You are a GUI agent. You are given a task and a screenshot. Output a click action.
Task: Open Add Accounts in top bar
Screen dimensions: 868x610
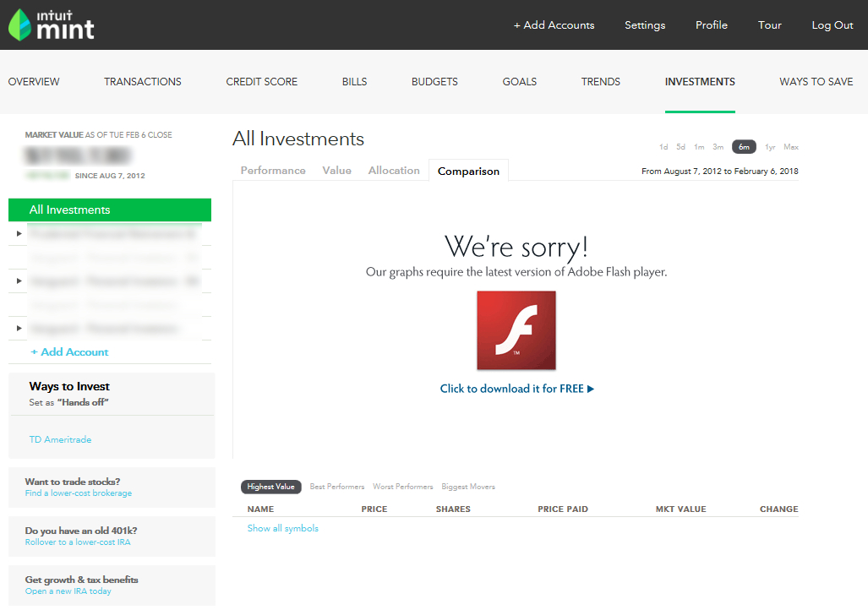point(554,25)
